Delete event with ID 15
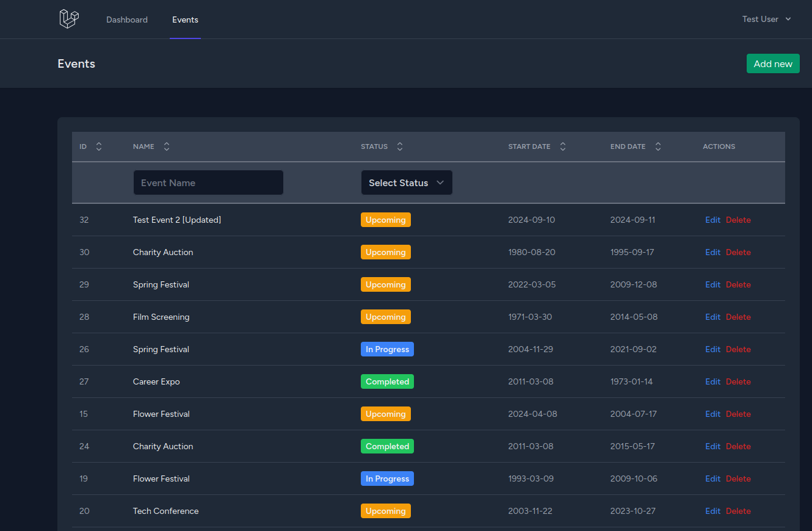The height and width of the screenshot is (531, 812). click(x=738, y=414)
